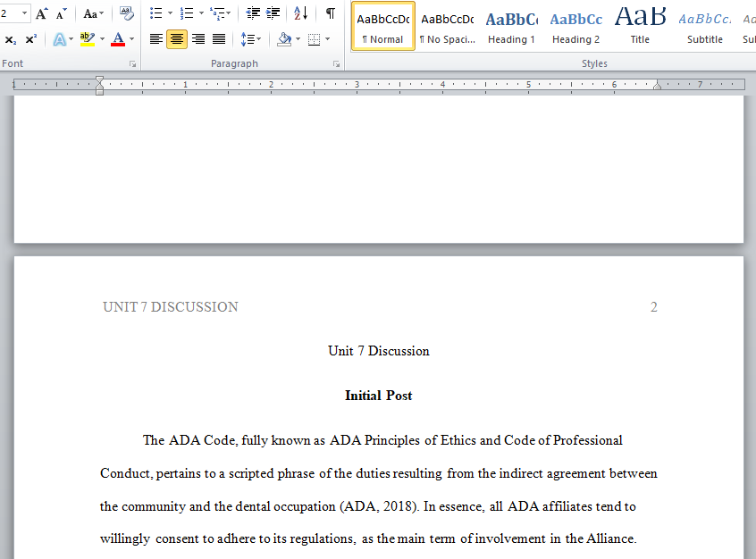Apply yellow text highlight color
This screenshot has height=559, width=756.
point(88,39)
